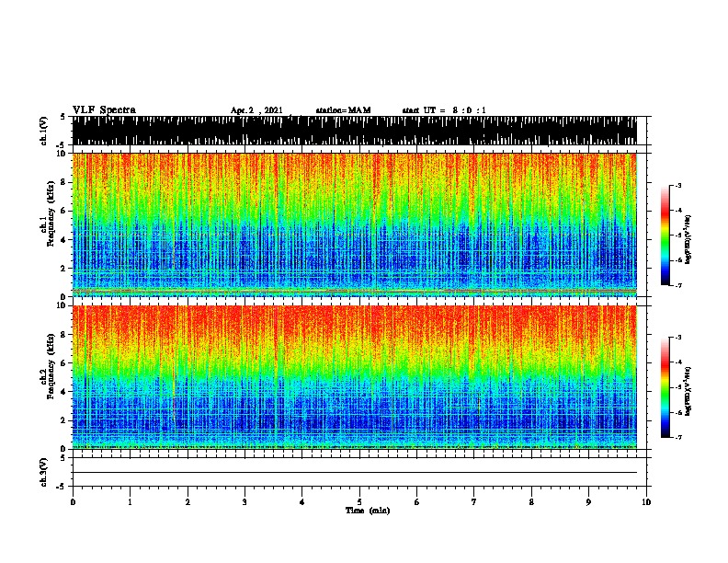Screen dimensions: 728x563
Task: Click the flat ch.3 voltage trace line
Action: click(x=355, y=473)
